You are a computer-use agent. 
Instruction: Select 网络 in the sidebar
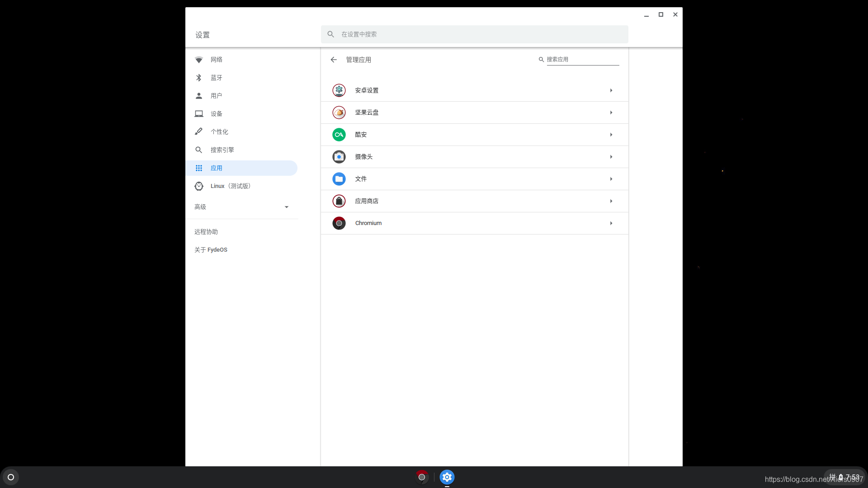216,60
